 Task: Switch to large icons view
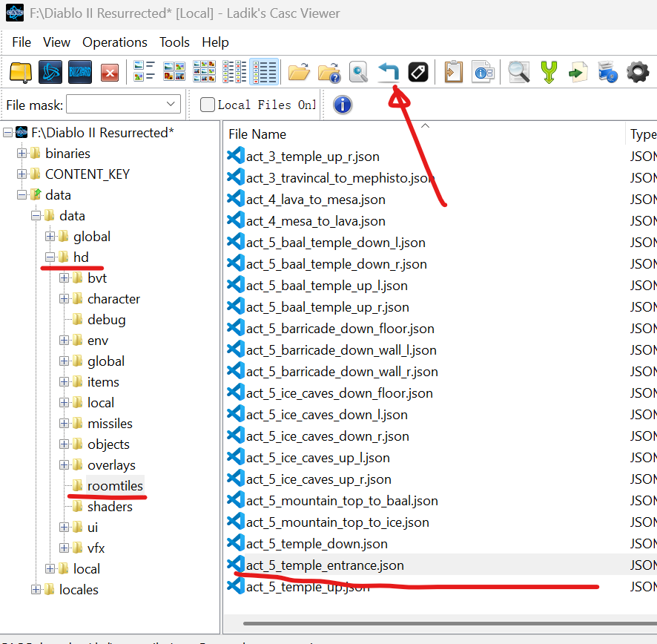(174, 71)
